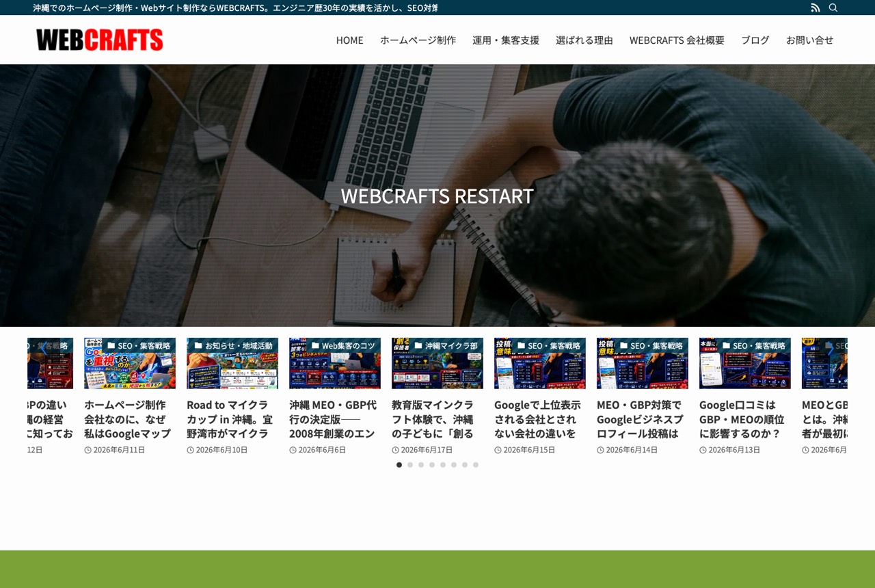Viewport: 875px width, 588px height.
Task: Read the article titled 教育版マインクラフト体験で
Action: tap(433, 419)
